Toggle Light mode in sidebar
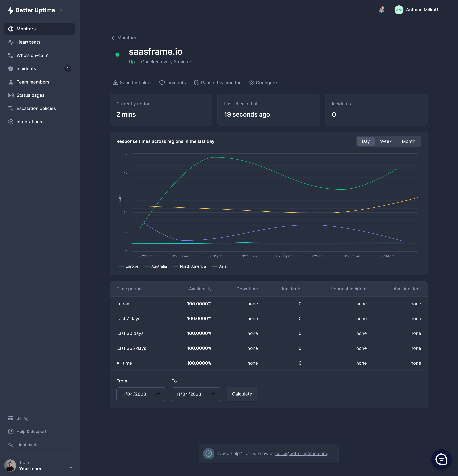This screenshot has height=476, width=458. [27, 445]
